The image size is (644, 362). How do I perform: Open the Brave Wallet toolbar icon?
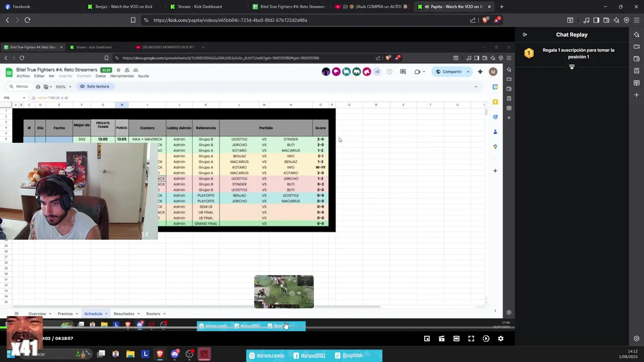point(606,20)
